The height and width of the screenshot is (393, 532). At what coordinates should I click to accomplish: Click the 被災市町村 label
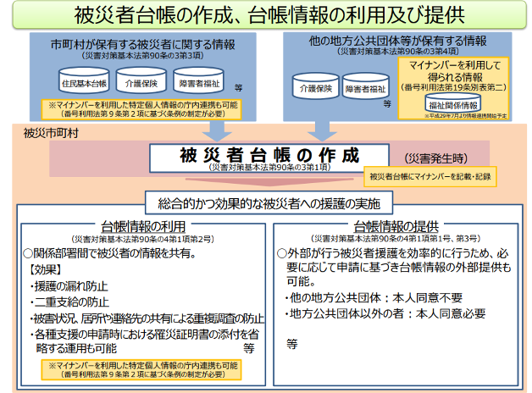(51, 133)
